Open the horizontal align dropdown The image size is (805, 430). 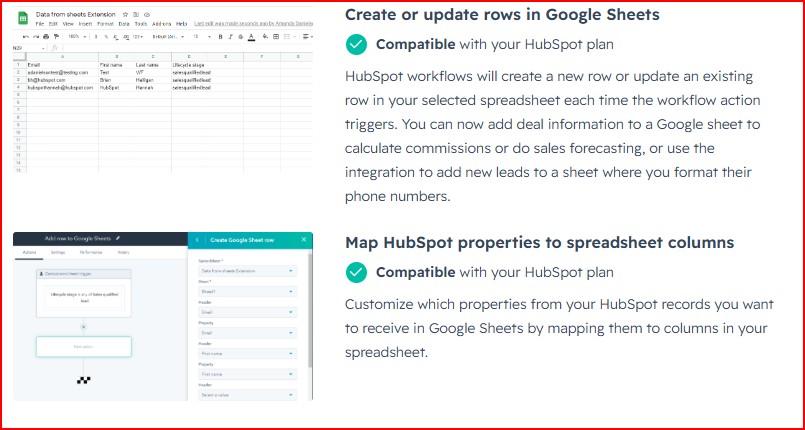pyautogui.click(x=308, y=36)
